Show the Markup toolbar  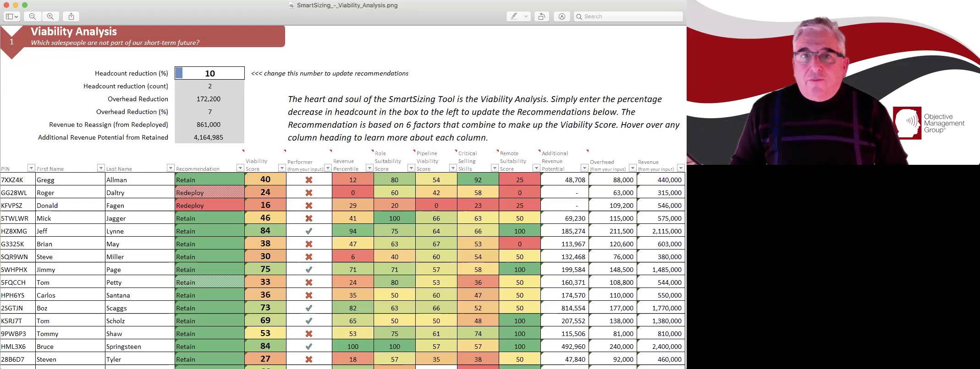click(562, 16)
